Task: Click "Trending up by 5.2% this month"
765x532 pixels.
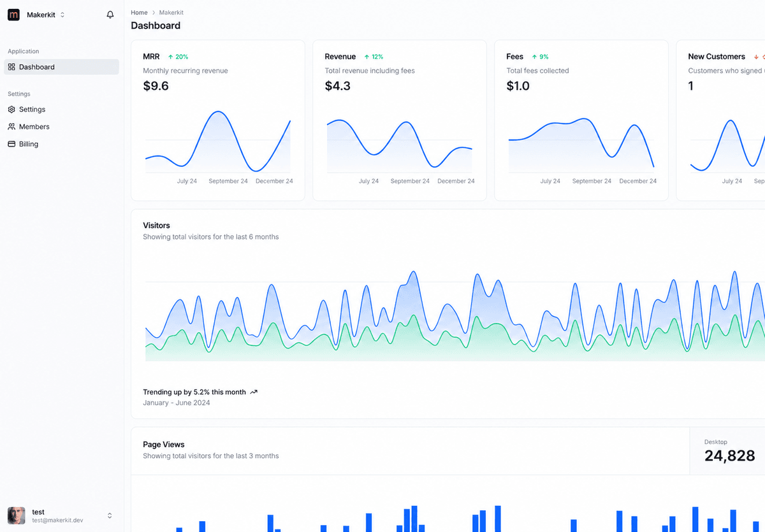Action: pos(194,392)
